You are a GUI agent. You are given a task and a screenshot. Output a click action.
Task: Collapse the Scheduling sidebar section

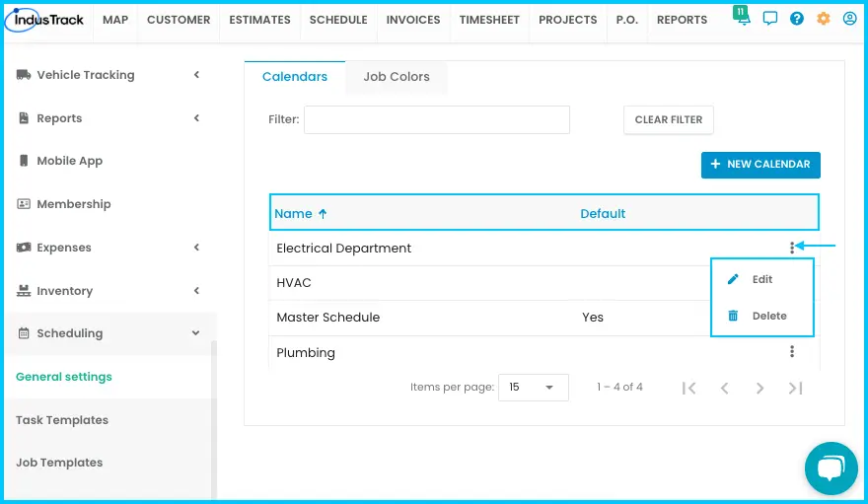195,333
